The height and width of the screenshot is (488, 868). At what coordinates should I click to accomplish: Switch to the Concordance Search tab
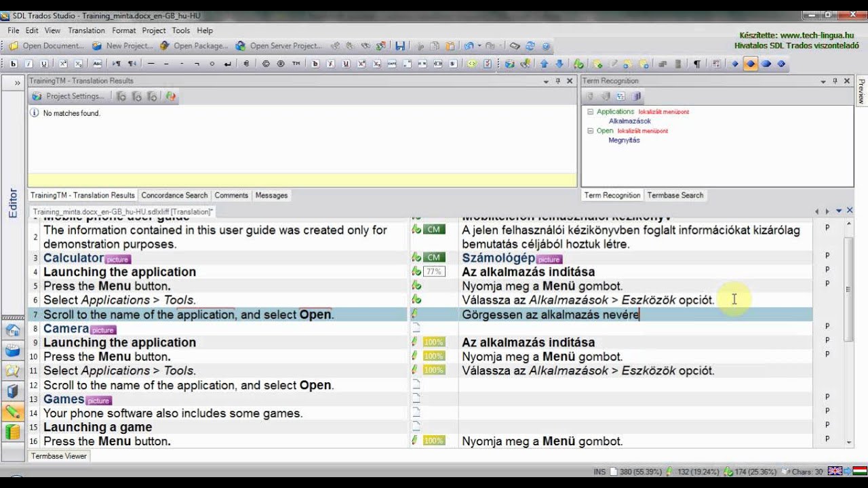pyautogui.click(x=174, y=195)
